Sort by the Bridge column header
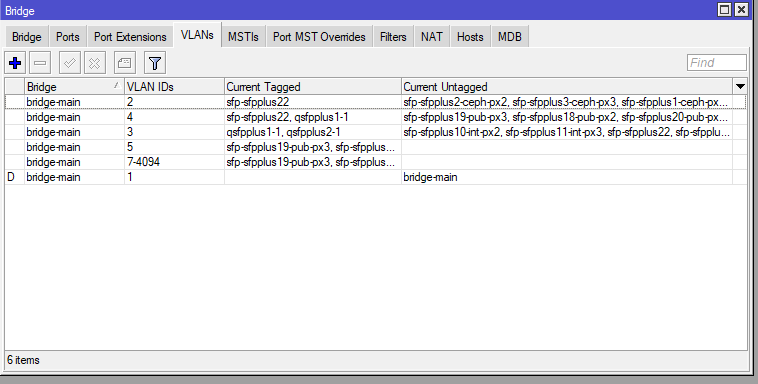 pos(74,87)
